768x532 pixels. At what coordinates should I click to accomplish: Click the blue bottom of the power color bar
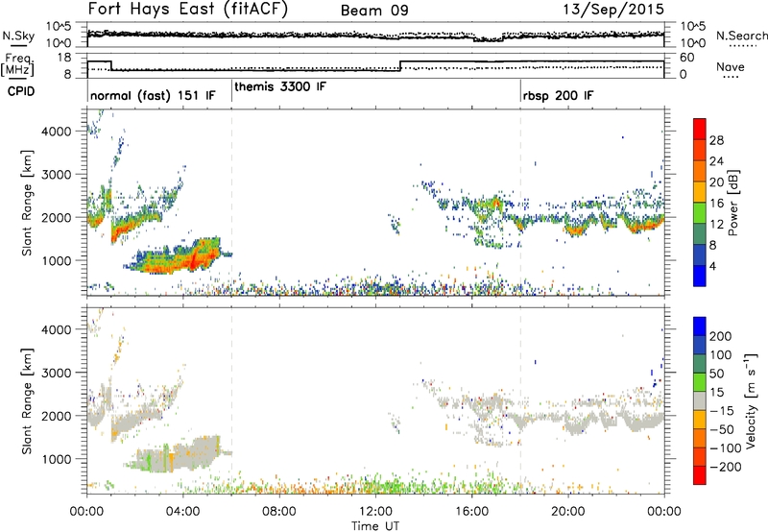[700, 276]
